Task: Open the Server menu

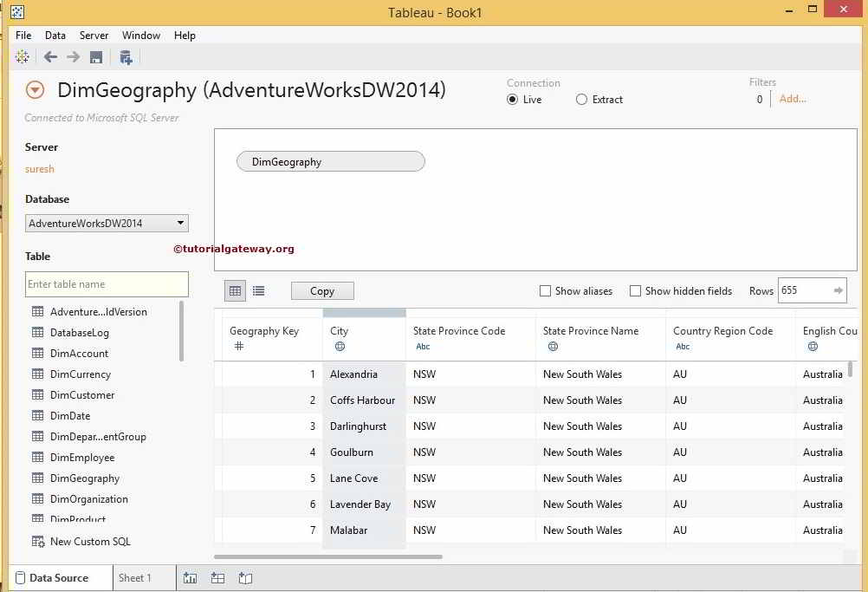Action: 94,36
